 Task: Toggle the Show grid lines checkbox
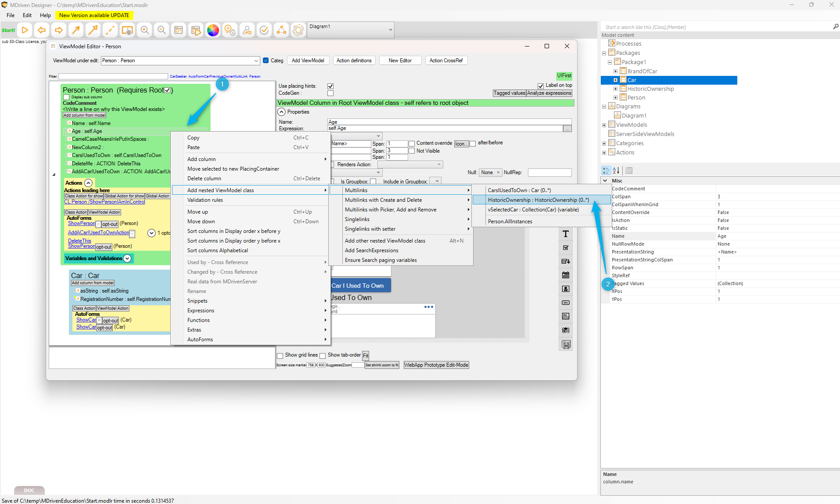click(280, 355)
